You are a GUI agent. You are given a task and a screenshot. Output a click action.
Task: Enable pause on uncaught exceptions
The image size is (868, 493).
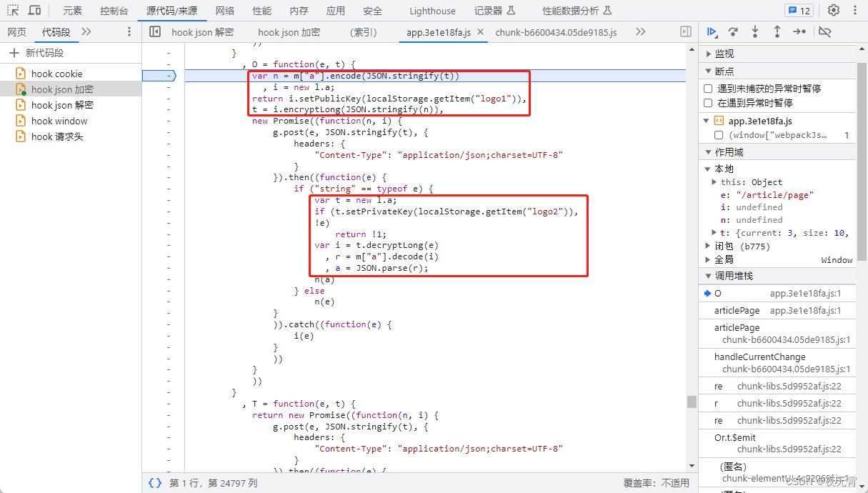[x=708, y=89]
